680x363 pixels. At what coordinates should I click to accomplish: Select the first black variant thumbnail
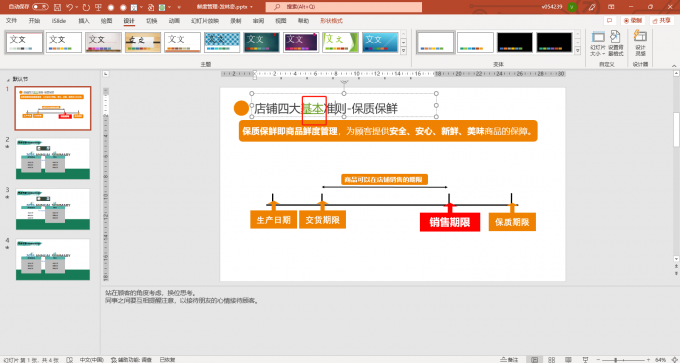coord(514,43)
